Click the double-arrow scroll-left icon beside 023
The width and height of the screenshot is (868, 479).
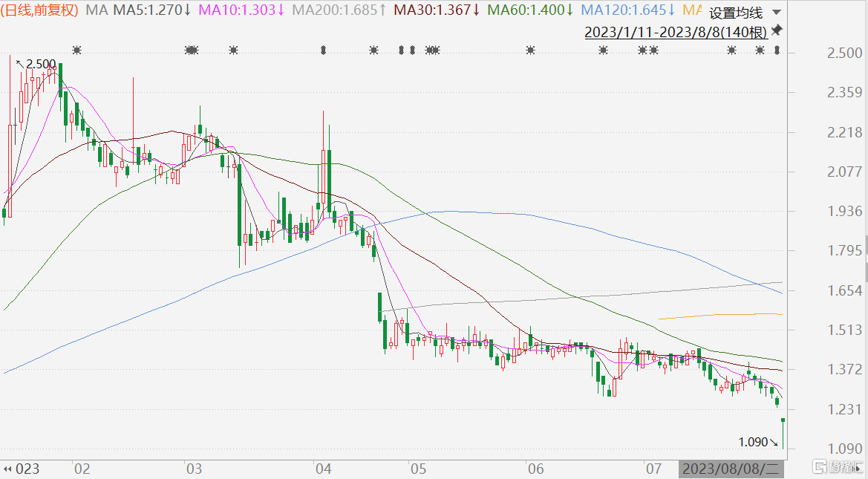coord(7,469)
